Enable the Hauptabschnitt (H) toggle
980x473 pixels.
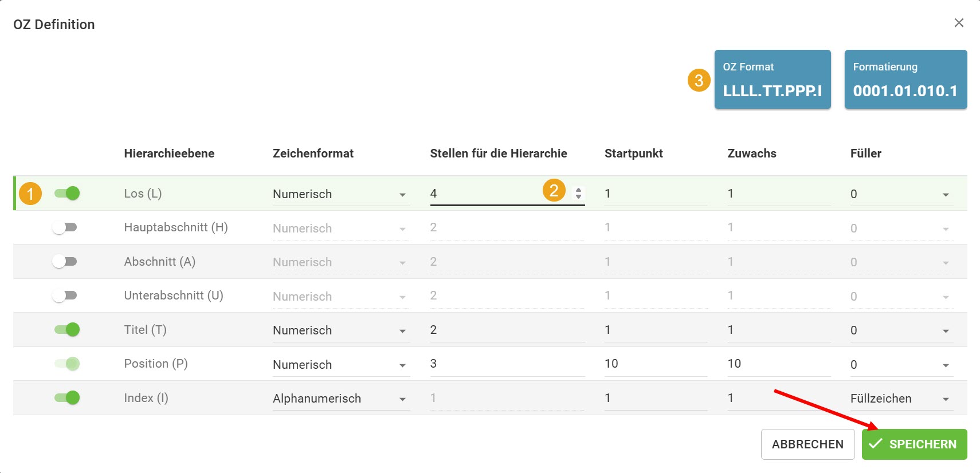click(x=65, y=227)
